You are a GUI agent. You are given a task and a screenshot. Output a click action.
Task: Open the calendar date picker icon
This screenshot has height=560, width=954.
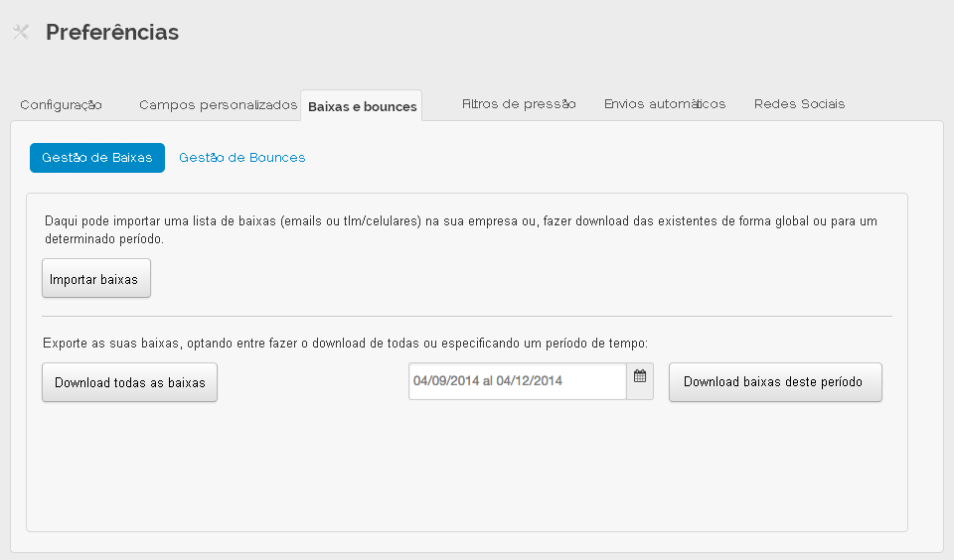click(x=640, y=377)
